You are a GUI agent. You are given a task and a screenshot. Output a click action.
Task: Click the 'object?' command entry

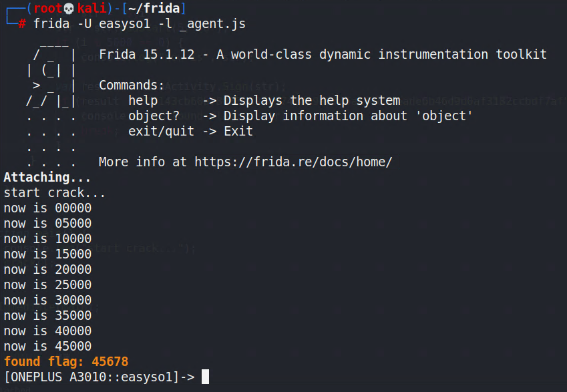[x=154, y=116]
